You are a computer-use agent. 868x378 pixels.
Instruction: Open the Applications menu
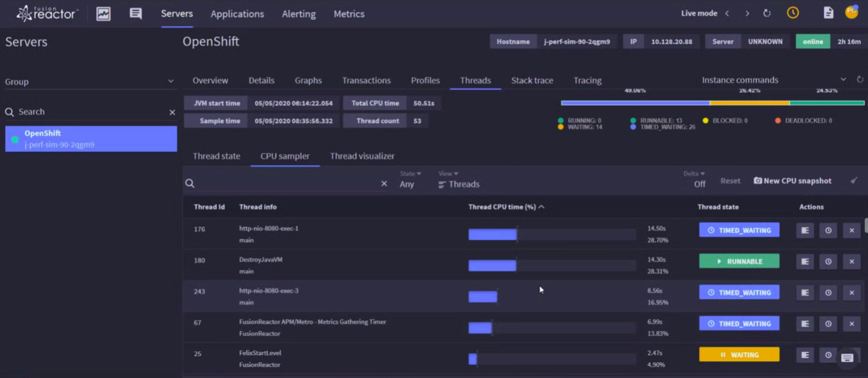point(237,14)
